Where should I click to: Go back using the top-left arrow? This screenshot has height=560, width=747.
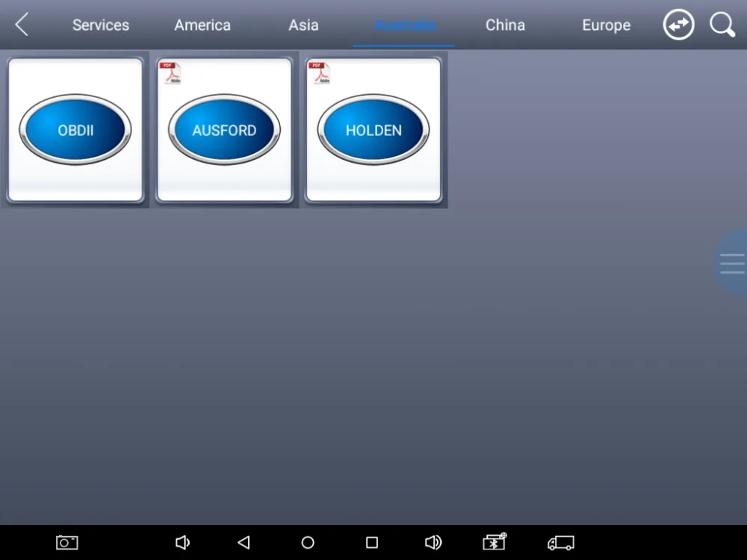(22, 25)
